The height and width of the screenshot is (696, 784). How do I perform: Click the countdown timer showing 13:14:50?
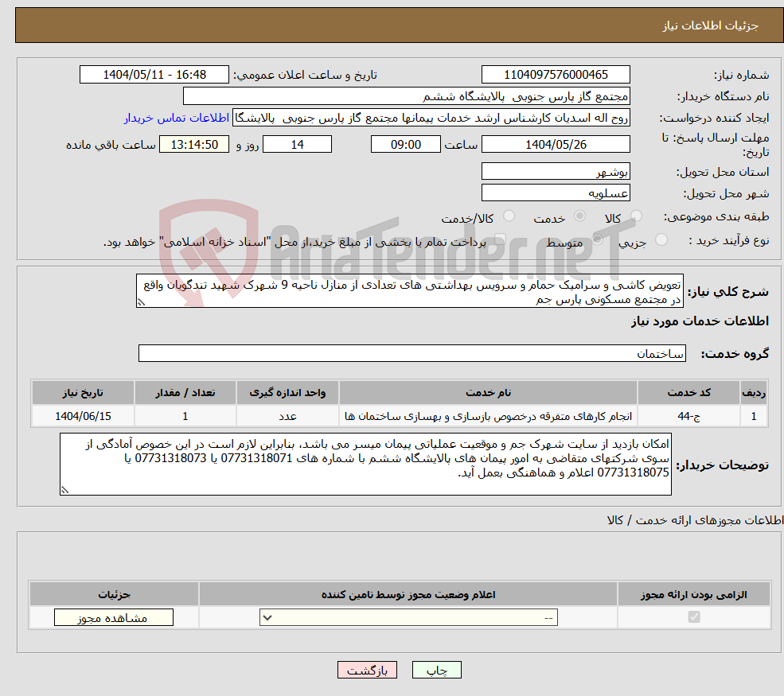(194, 144)
